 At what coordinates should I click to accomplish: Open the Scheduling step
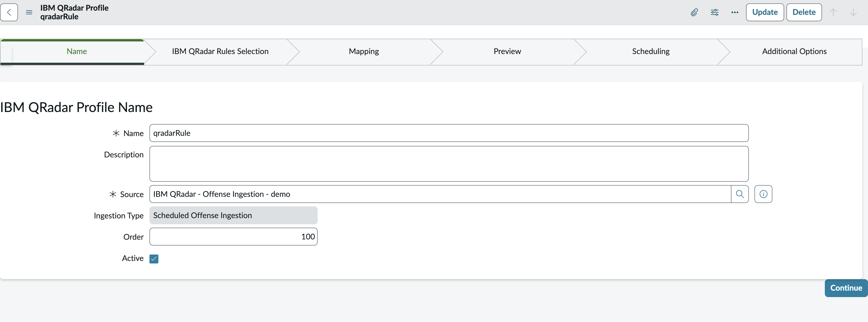(651, 52)
